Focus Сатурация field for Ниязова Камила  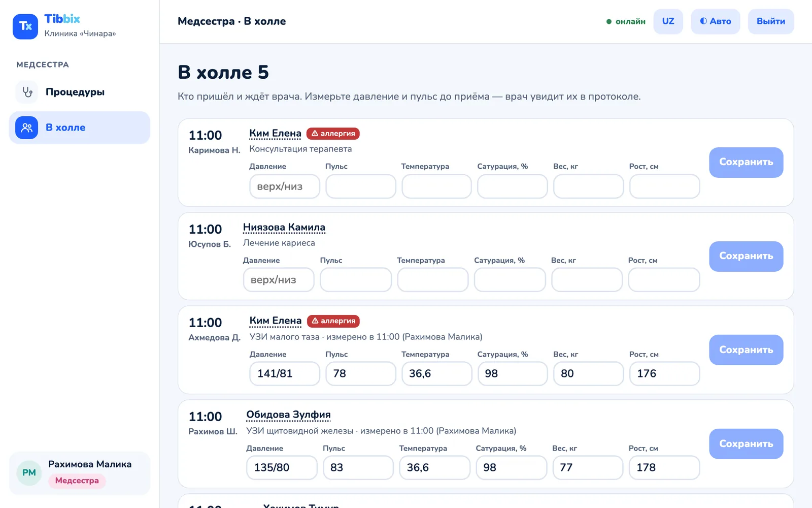510,280
